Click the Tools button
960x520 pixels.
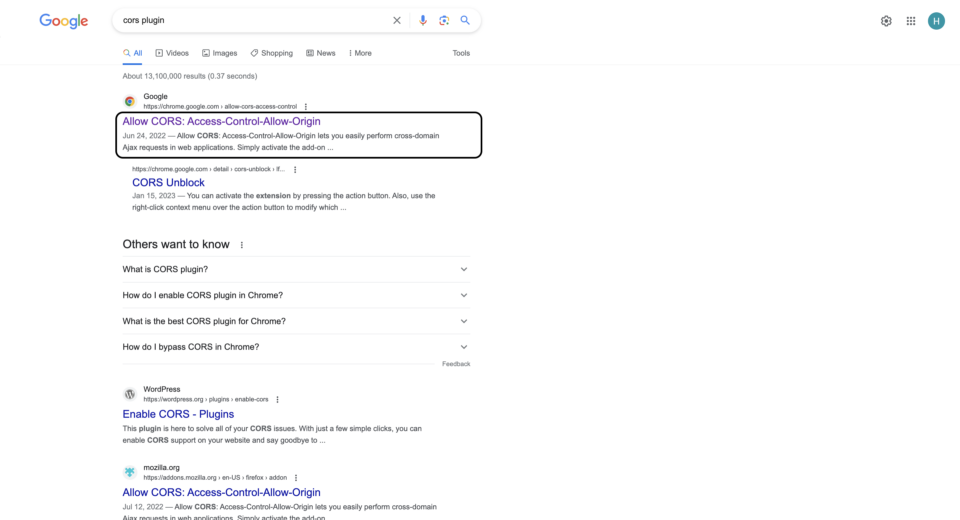[461, 53]
